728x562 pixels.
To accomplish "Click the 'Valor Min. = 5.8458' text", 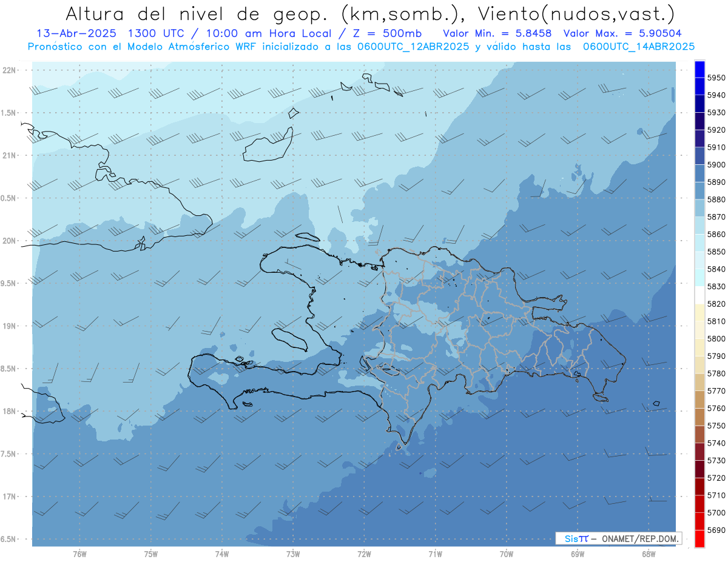I will tap(497, 34).
